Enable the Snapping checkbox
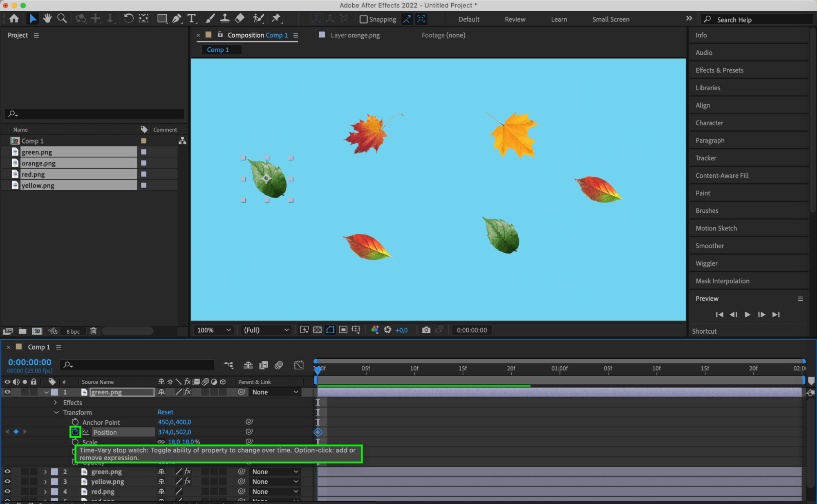 (363, 19)
